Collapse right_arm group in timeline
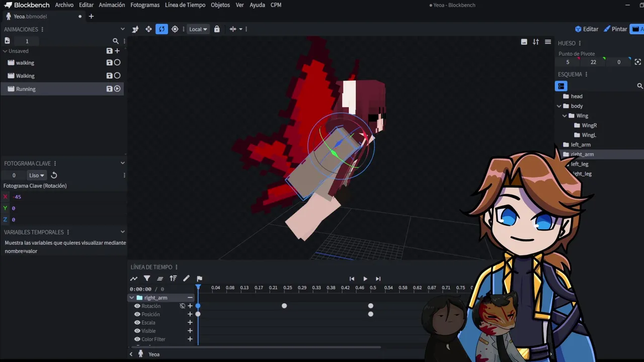Viewport: 644px width, 362px height. point(132,298)
